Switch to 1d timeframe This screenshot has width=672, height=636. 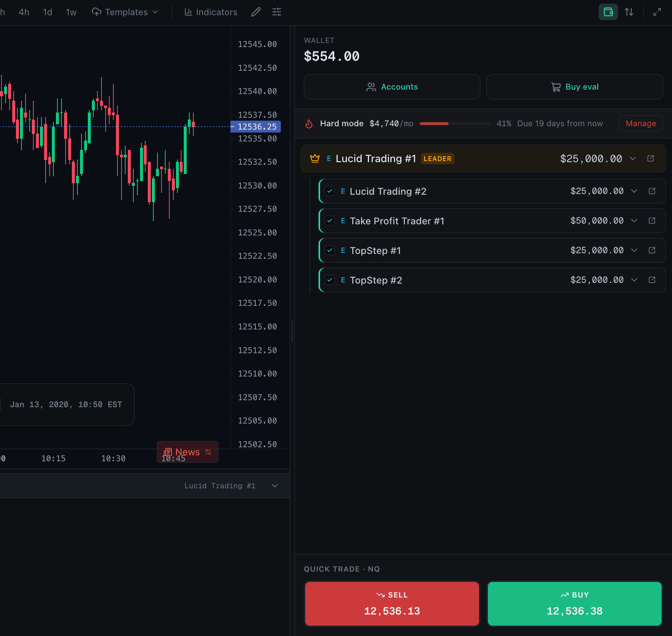pos(47,12)
